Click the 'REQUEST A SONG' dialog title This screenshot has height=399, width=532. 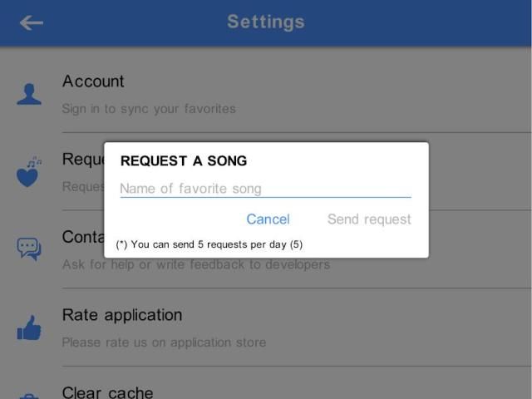click(184, 161)
